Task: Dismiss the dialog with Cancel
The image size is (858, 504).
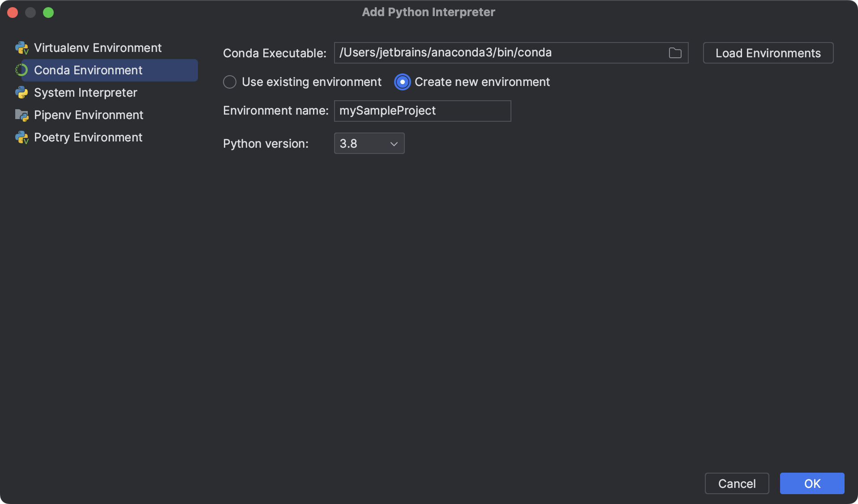Action: [736, 483]
